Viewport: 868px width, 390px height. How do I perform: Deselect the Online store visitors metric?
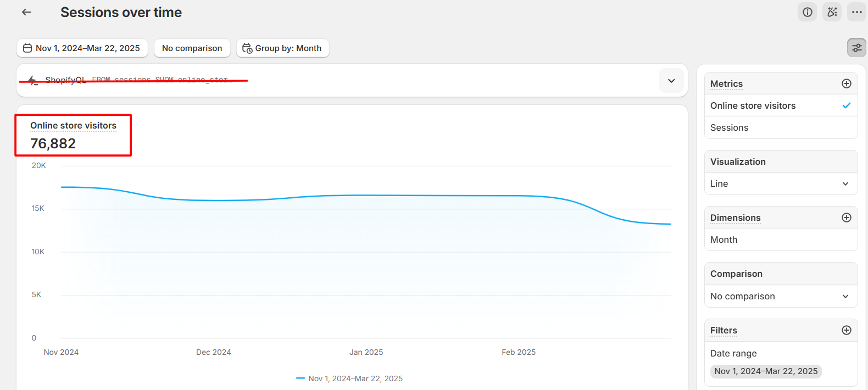click(780, 105)
